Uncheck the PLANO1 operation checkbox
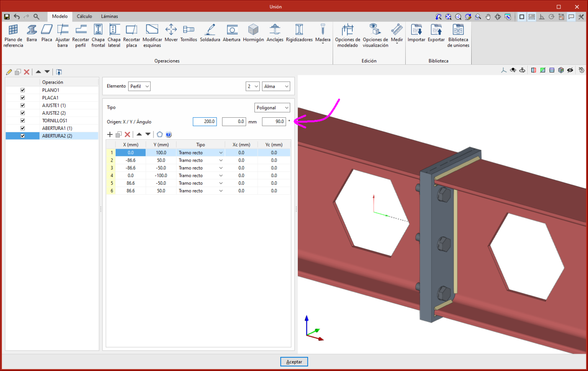Screen dimensions: 588x371 (23, 90)
